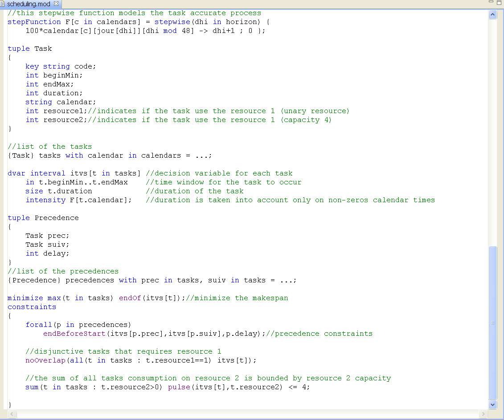Click '//this stepwise function' comment
Screen dimensions: 504x420
135,13
